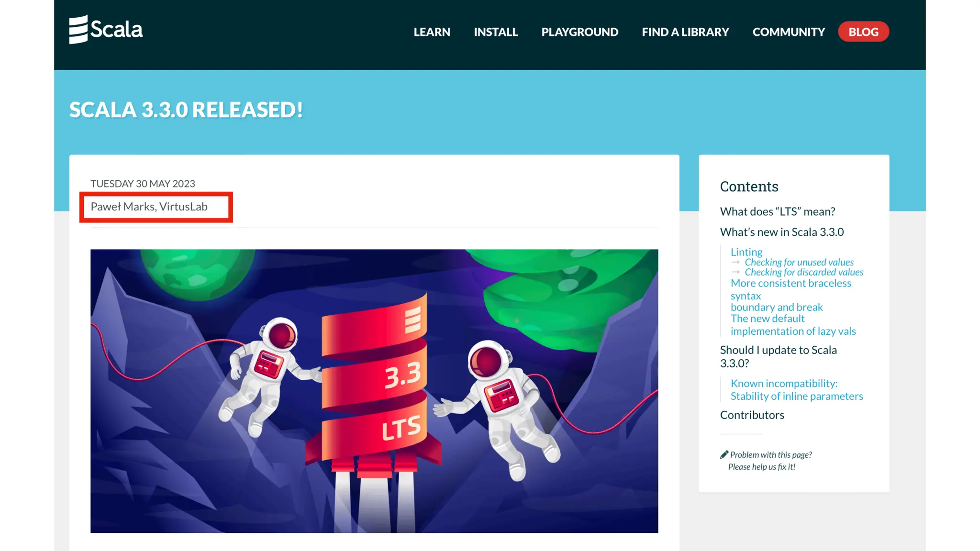Open What's new in Scala 3.3.0 link

(781, 232)
